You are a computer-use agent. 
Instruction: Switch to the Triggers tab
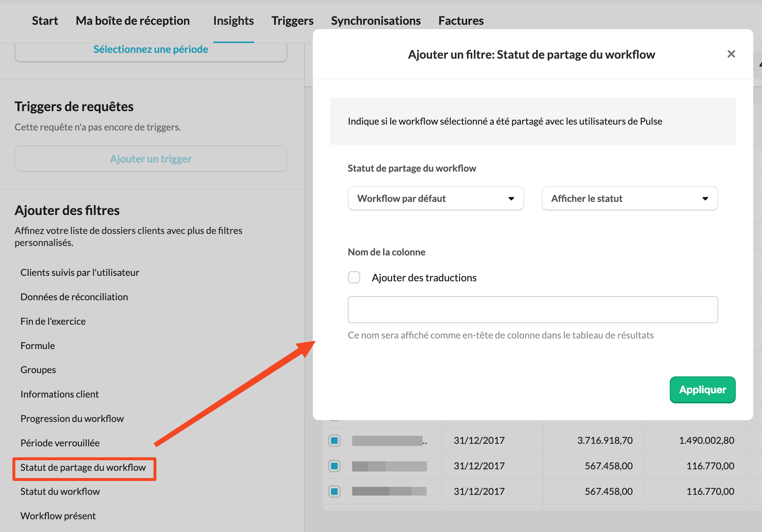[x=292, y=21]
